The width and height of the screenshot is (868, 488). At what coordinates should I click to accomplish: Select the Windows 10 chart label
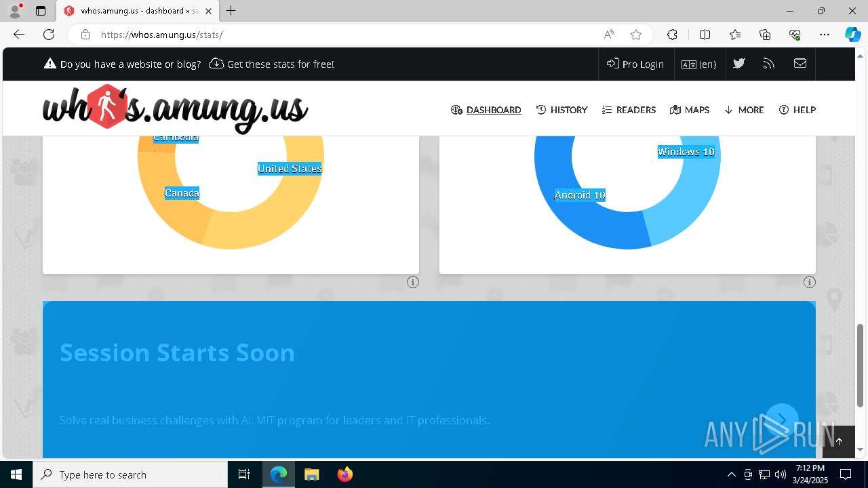point(686,152)
